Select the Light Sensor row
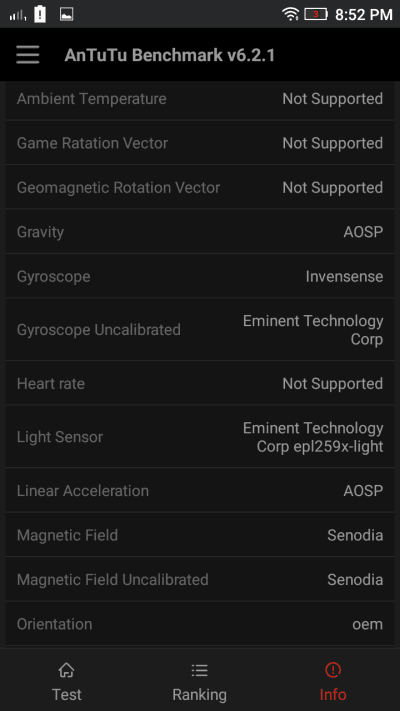This screenshot has width=400, height=711. coord(200,437)
